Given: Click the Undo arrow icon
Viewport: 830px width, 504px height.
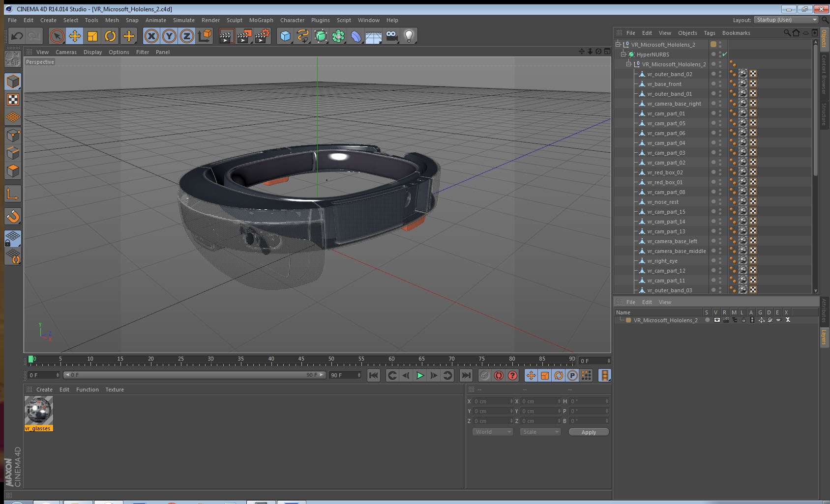Looking at the screenshot, I should pos(17,36).
